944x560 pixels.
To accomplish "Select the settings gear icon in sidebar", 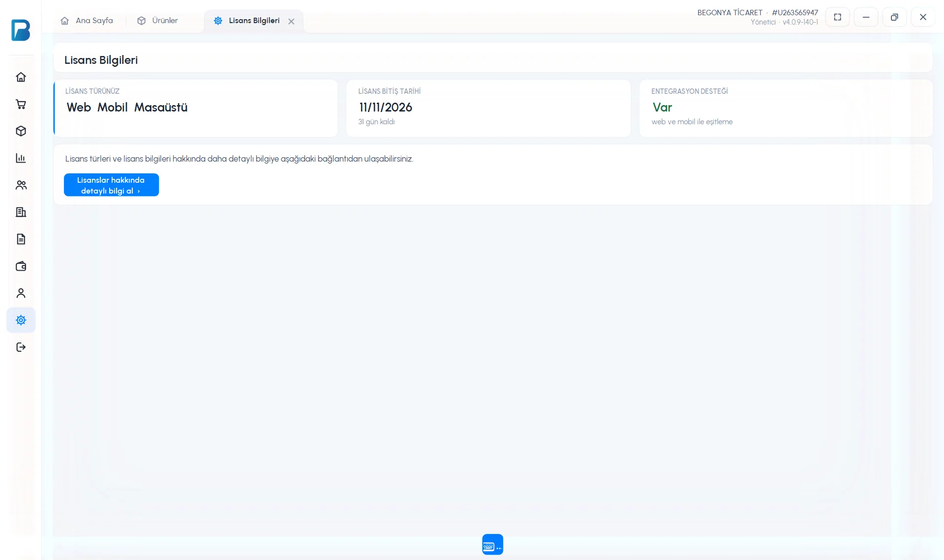I will tap(21, 320).
